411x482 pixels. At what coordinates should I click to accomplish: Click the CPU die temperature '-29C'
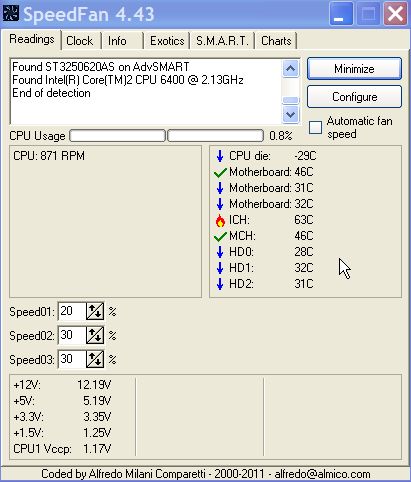[x=305, y=156]
